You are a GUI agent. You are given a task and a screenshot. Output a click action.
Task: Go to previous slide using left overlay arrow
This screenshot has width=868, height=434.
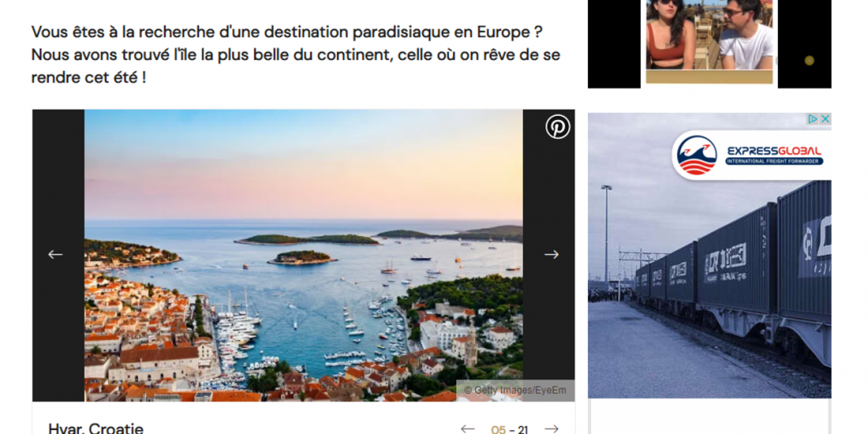click(x=55, y=255)
